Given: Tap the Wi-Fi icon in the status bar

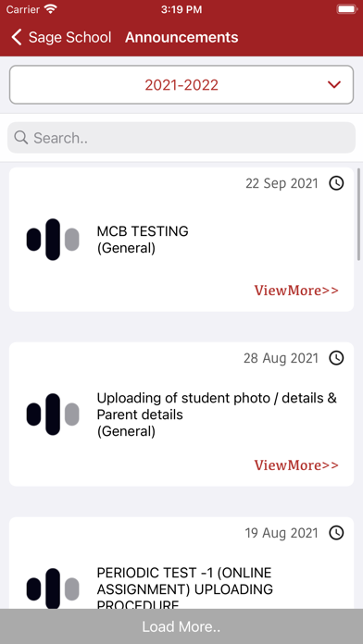Looking at the screenshot, I should (51, 9).
